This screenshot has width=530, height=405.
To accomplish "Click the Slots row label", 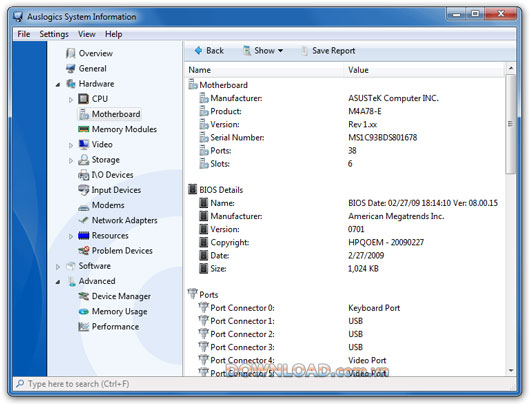I will pyautogui.click(x=220, y=164).
